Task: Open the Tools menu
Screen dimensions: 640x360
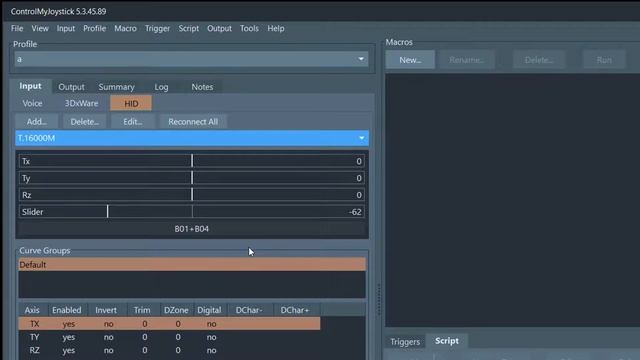Action: coord(249,28)
